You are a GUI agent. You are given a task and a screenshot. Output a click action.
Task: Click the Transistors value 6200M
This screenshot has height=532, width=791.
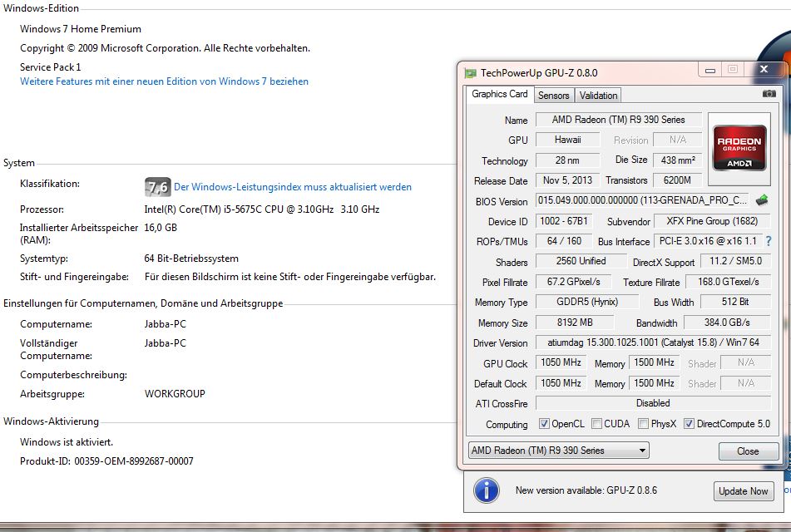point(678,180)
